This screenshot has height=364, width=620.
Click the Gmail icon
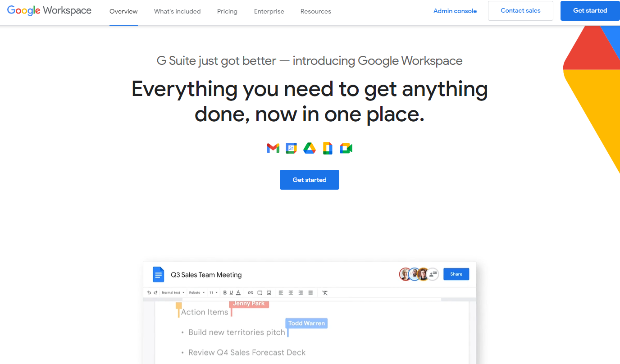(273, 148)
